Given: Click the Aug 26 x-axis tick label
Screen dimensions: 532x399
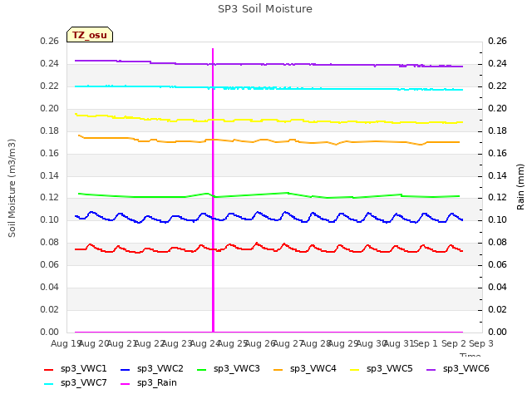Looking at the screenshot, I should (260, 343).
